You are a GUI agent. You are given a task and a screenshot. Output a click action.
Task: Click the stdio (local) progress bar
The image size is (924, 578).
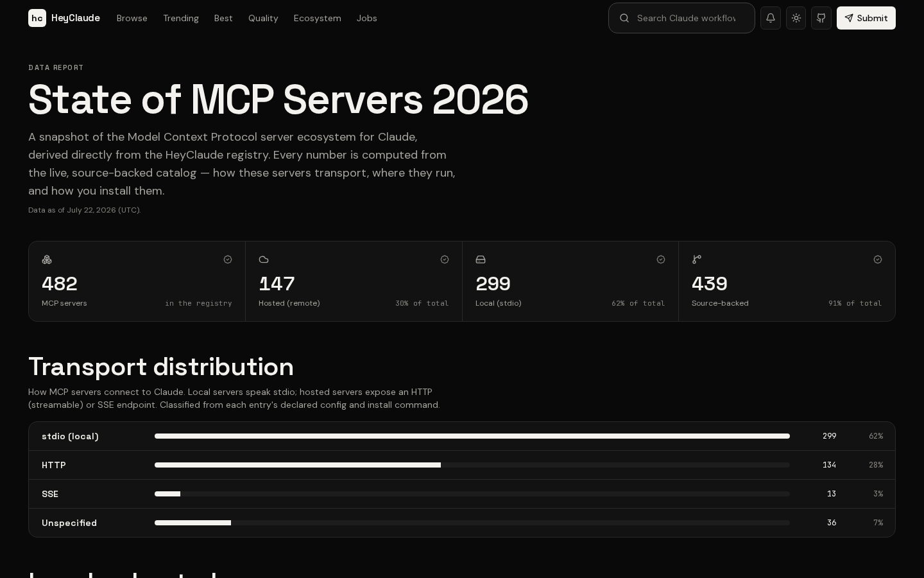472,436
